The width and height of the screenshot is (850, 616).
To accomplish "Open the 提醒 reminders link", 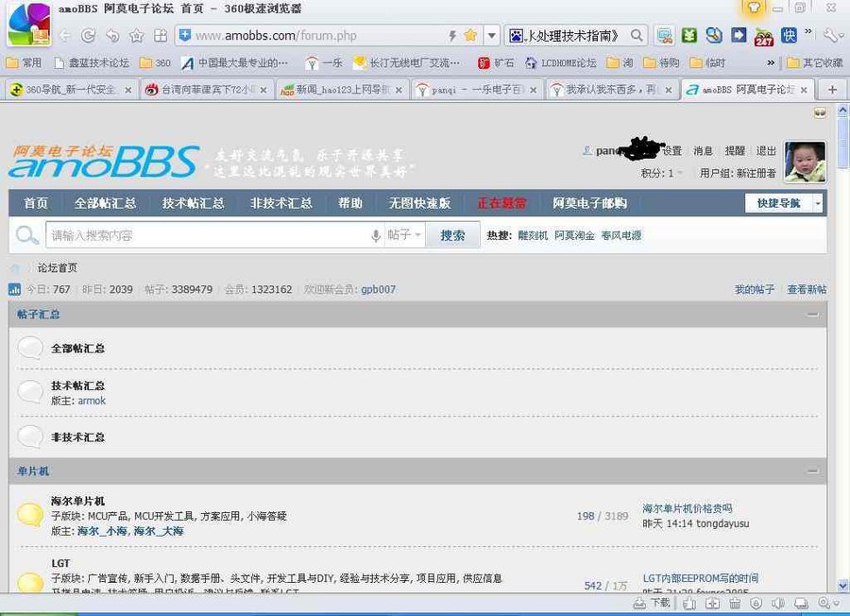I will point(735,151).
